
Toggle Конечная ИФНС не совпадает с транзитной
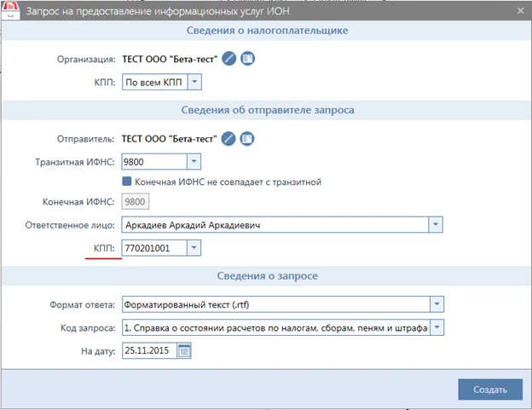[x=126, y=181]
